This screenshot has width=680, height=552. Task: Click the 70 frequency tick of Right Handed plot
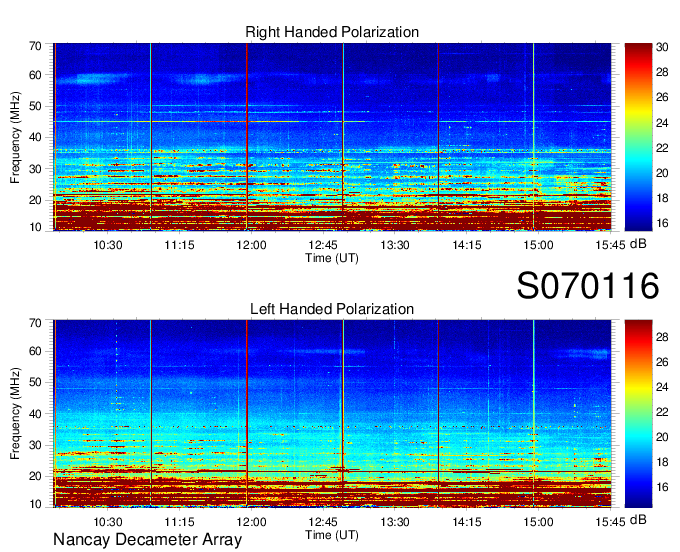(x=35, y=46)
